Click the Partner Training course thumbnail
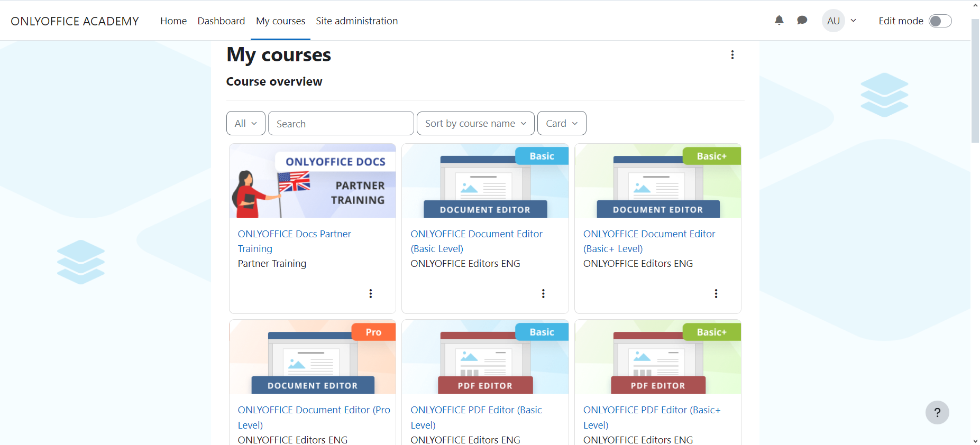The image size is (980, 445). pos(313,181)
